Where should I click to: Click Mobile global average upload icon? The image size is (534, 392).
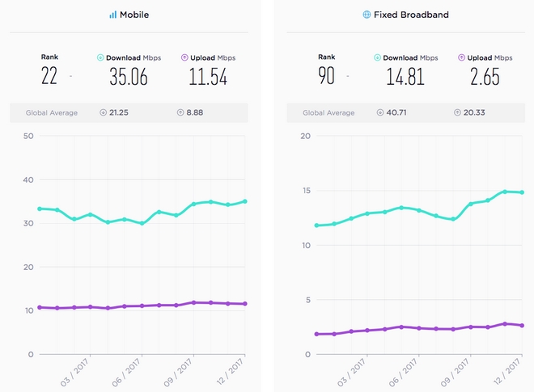[180, 112]
